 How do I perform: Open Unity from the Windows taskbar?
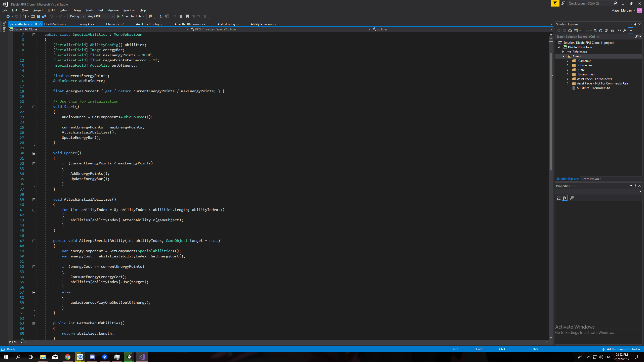point(129,357)
